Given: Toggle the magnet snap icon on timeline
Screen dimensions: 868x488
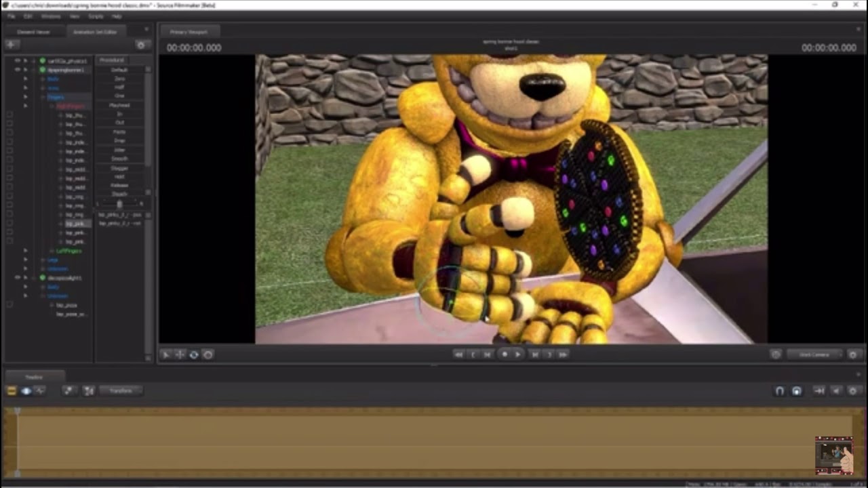Looking at the screenshot, I should click(780, 391).
